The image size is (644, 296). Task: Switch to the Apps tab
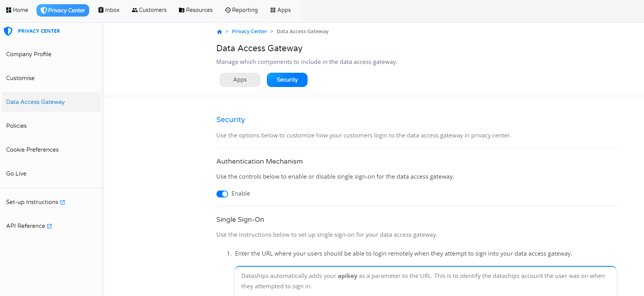click(240, 80)
